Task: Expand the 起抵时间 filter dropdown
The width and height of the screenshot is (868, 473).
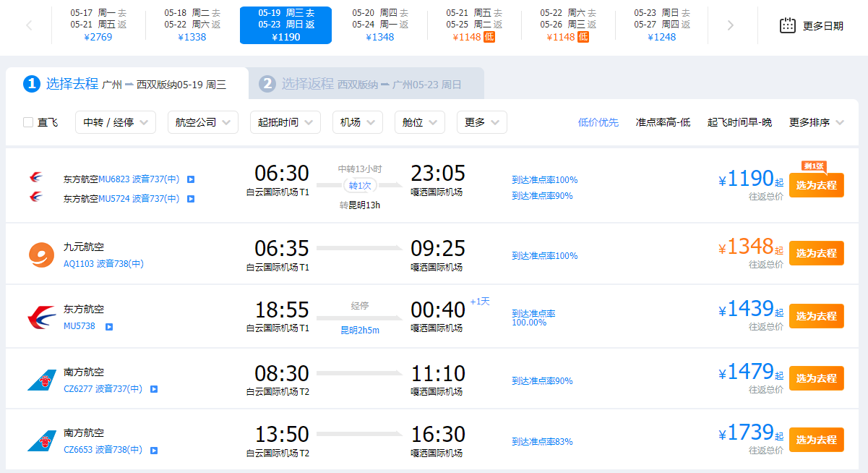Action: [x=285, y=122]
